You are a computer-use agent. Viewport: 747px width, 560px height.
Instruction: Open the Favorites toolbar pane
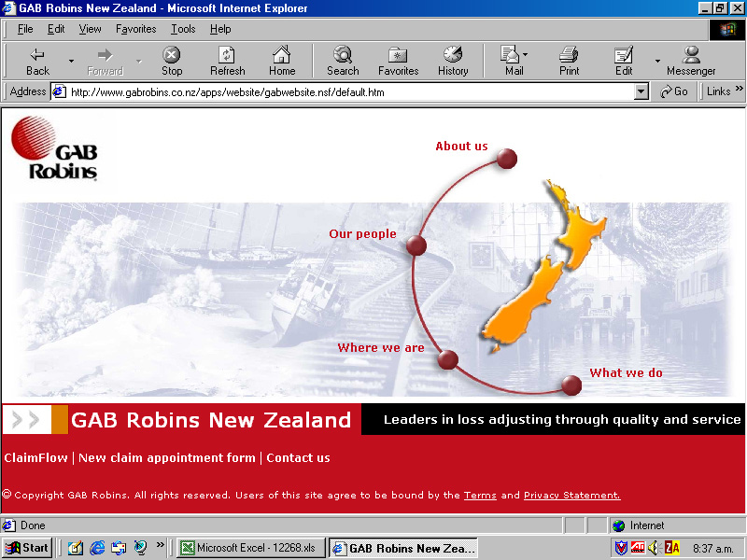399,61
